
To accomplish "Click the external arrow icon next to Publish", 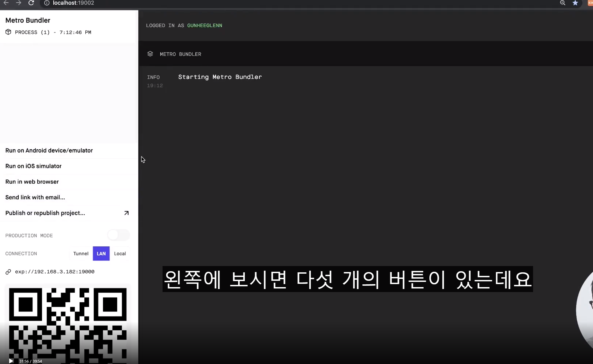I will (126, 213).
